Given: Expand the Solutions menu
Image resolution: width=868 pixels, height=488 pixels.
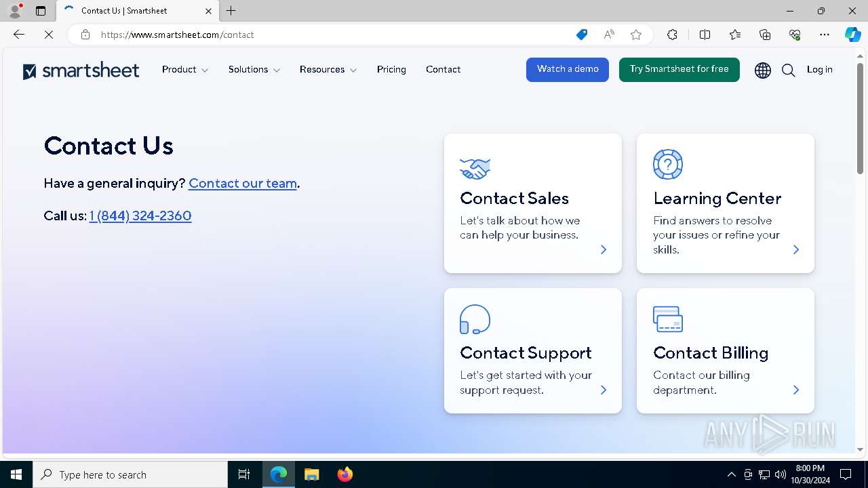Looking at the screenshot, I should (254, 70).
